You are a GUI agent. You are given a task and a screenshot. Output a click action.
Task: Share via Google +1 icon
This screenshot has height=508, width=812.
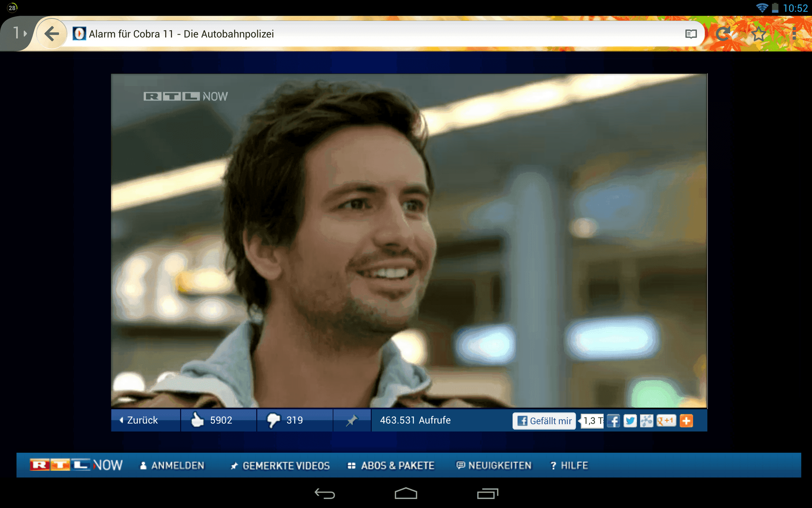[x=666, y=421]
